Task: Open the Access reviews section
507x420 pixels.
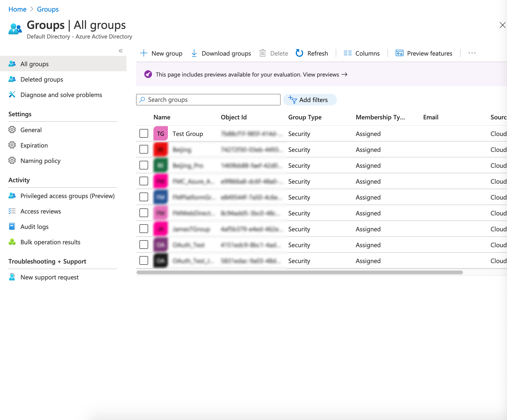Action: click(40, 211)
